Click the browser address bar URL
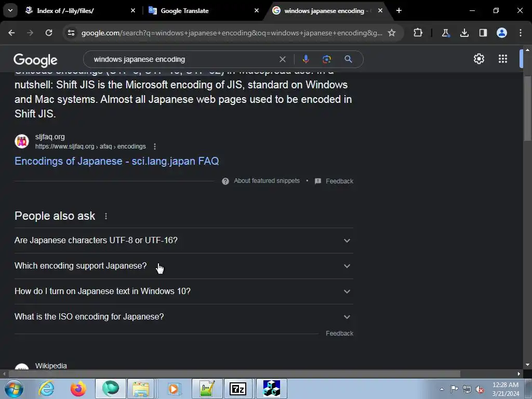This screenshot has width=532, height=399. 232,33
